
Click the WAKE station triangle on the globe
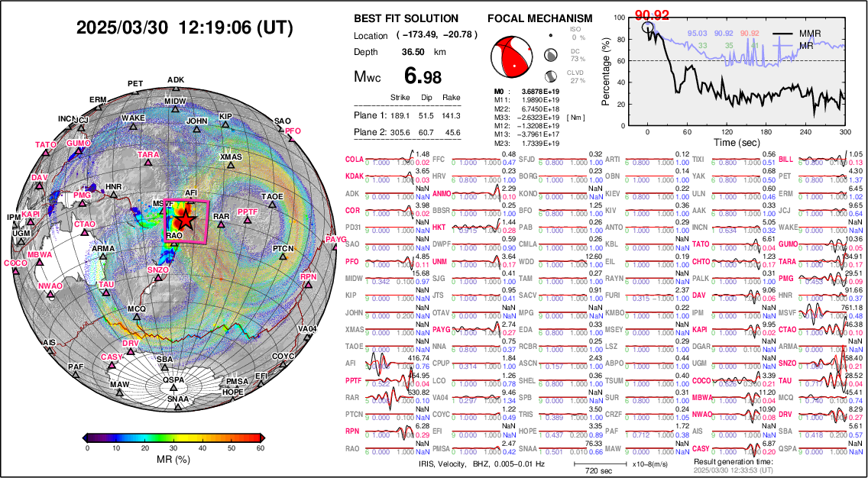[x=133, y=127]
